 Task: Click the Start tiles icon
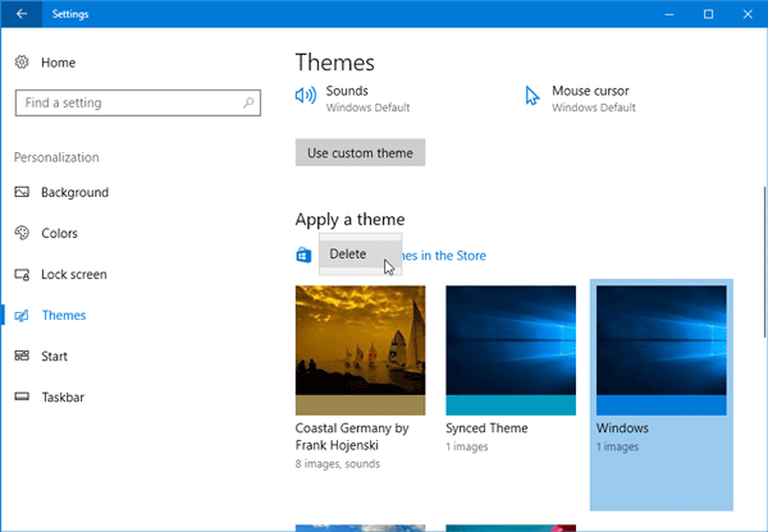click(22, 355)
